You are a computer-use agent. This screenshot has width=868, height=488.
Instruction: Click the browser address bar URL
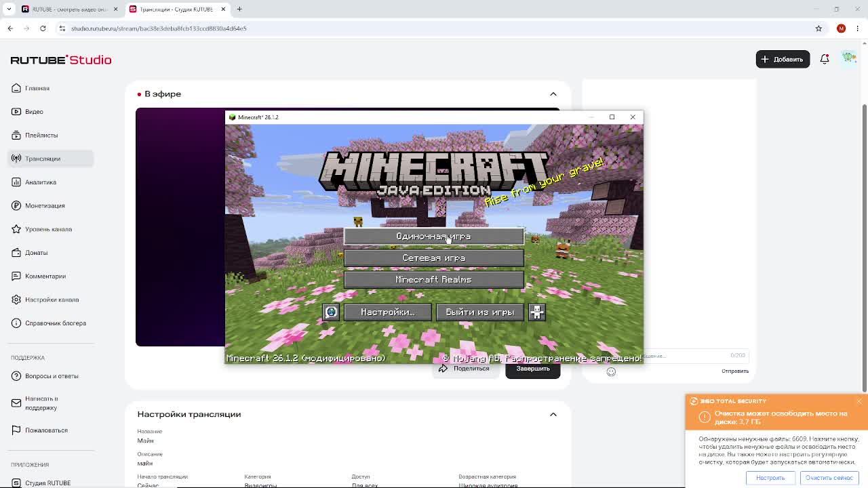[x=159, y=28]
